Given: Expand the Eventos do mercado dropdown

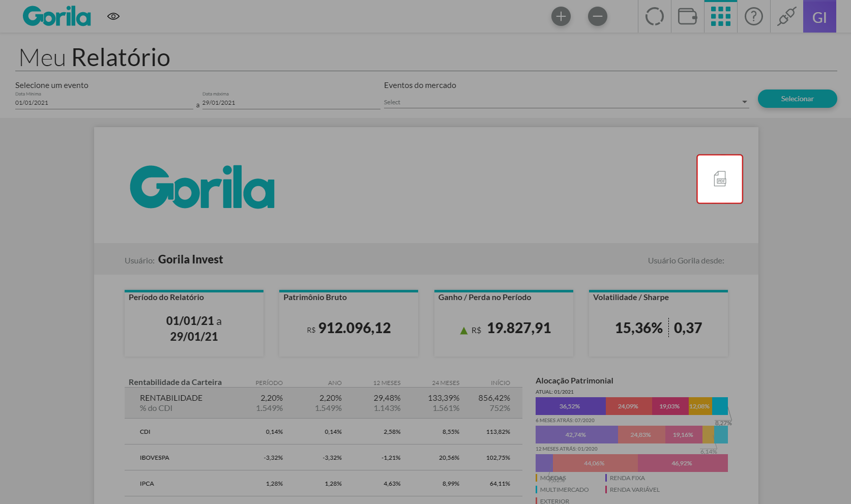Looking at the screenshot, I should coord(566,102).
